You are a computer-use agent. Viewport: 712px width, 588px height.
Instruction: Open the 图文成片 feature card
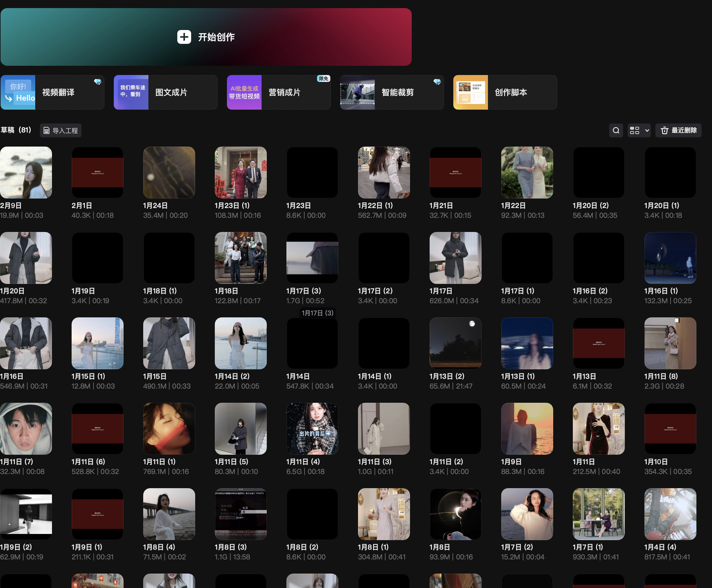166,92
